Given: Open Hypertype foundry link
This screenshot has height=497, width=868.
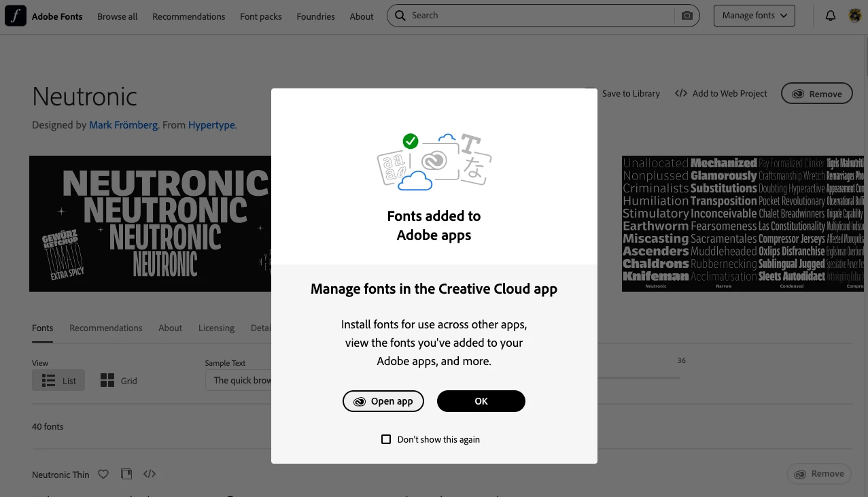Looking at the screenshot, I should [x=211, y=125].
